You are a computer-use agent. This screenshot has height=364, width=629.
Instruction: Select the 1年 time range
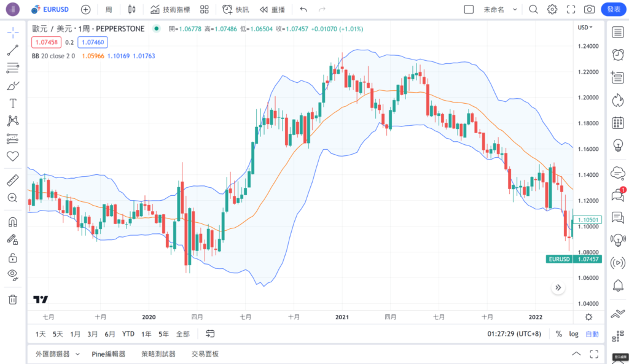(146, 334)
